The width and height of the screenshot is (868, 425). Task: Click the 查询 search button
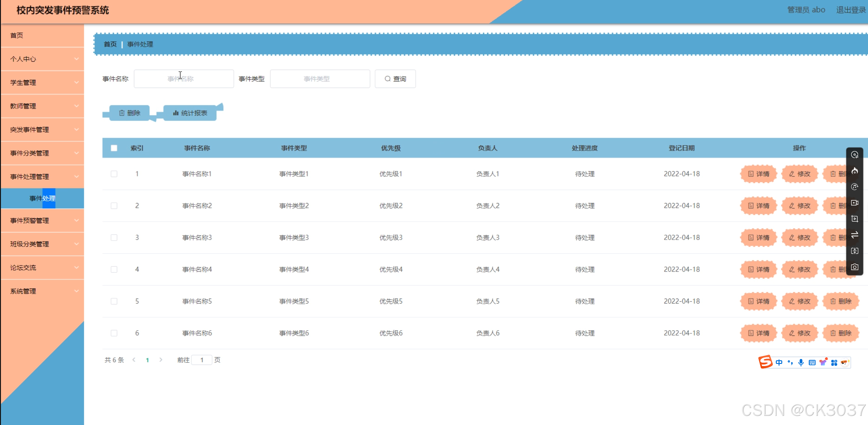pos(395,79)
